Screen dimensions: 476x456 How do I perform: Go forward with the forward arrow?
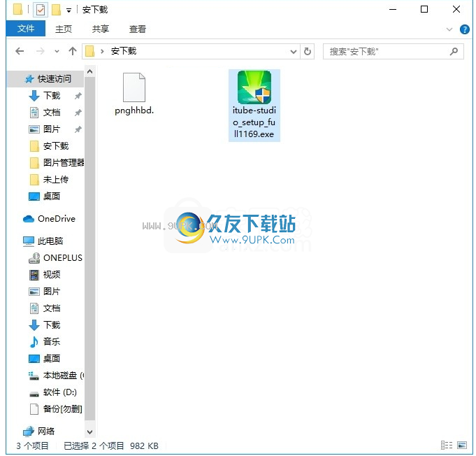pos(40,51)
